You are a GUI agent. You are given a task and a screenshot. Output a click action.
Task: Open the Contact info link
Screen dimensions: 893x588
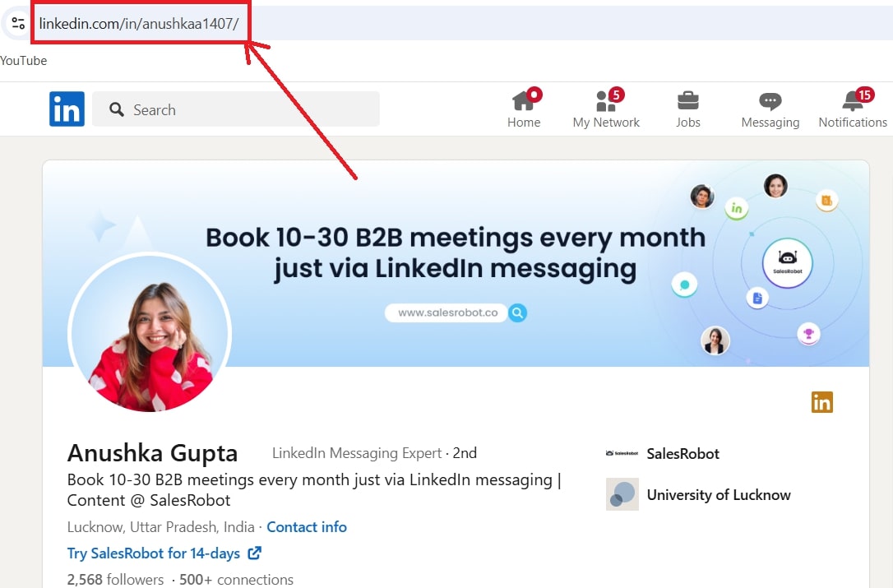point(307,526)
